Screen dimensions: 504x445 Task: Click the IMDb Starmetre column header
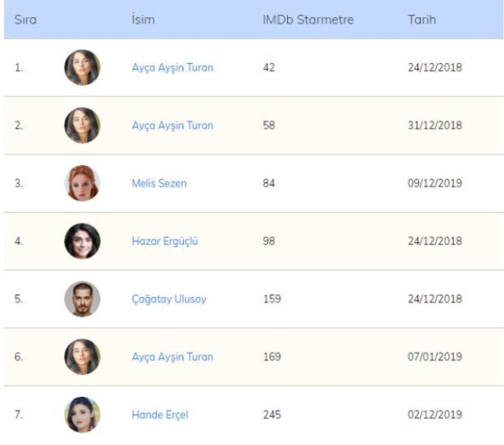click(x=308, y=19)
